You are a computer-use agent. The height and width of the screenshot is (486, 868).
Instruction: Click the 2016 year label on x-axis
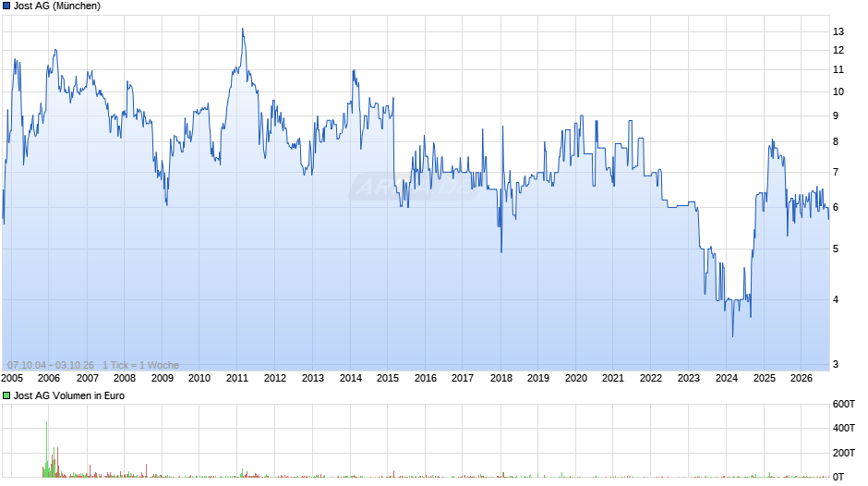426,378
